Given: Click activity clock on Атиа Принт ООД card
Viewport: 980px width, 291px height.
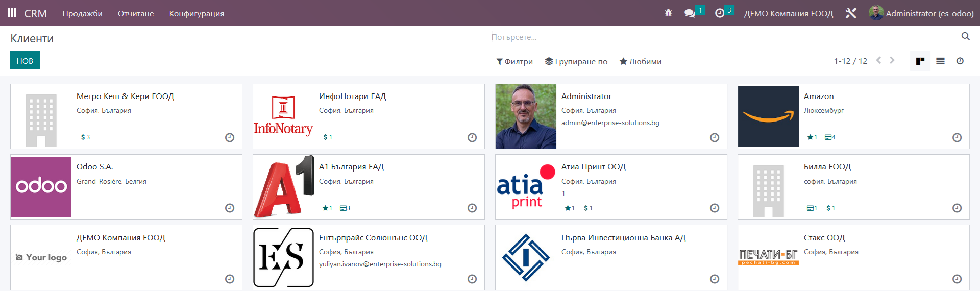Looking at the screenshot, I should coord(715,208).
